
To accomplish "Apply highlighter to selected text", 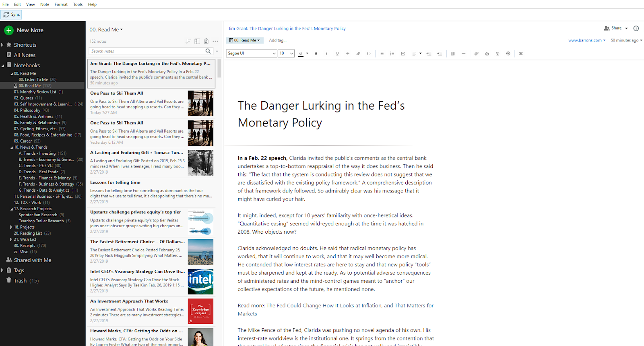I will [358, 54].
